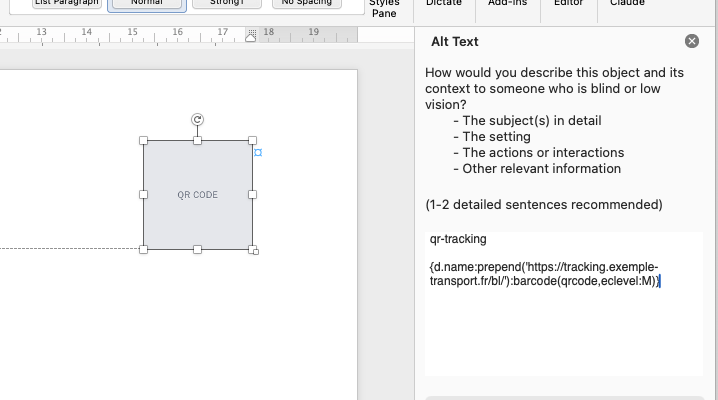Click the left-middle sizing handle of the shape
This screenshot has height=400, width=718.
click(x=143, y=195)
